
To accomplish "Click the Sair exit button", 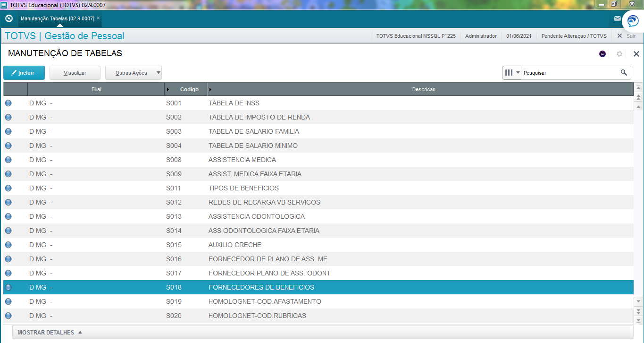I will click(627, 36).
